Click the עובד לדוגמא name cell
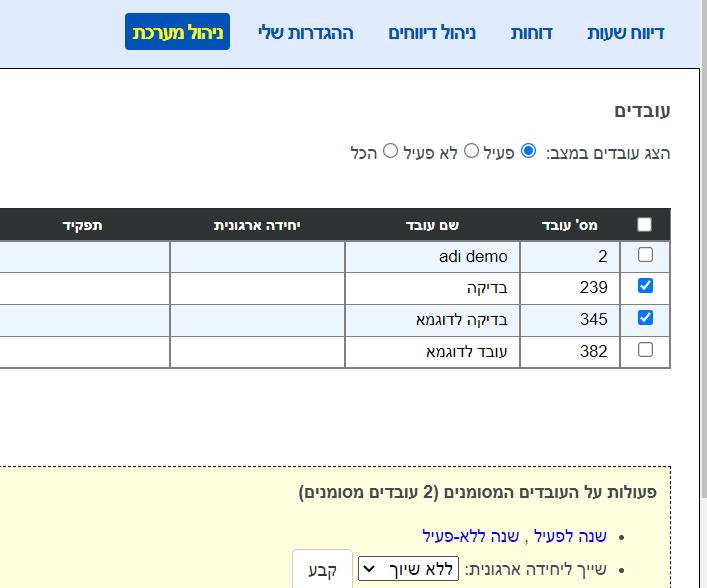This screenshot has height=588, width=707. coord(432,352)
